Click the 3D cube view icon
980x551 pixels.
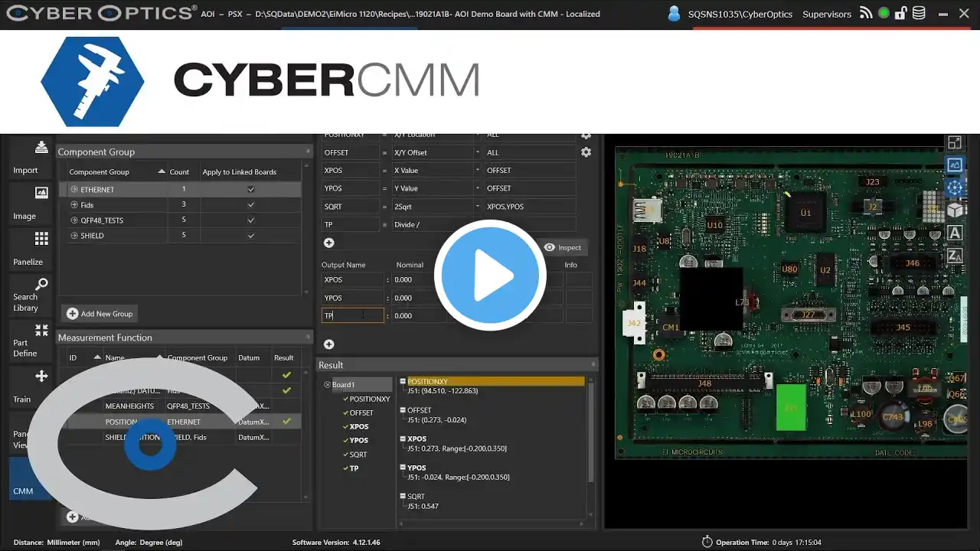[x=955, y=210]
